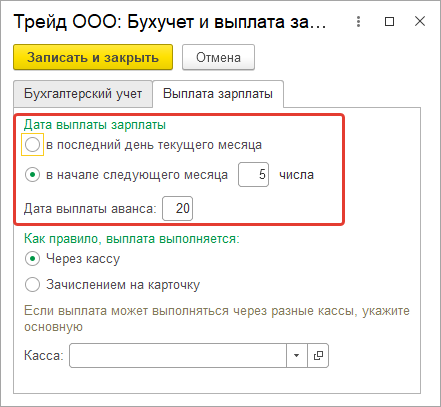
Task: Select the 'Через кассу' payment option
Action: 32,259
